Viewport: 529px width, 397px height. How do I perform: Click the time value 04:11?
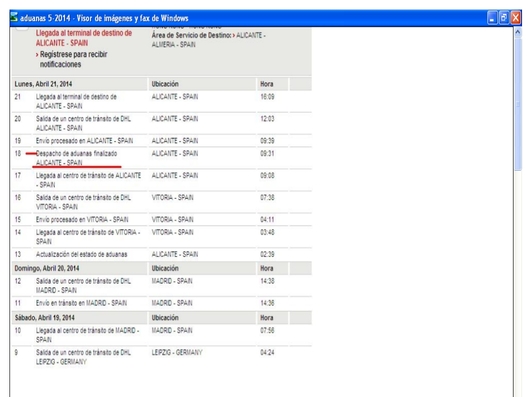(267, 219)
